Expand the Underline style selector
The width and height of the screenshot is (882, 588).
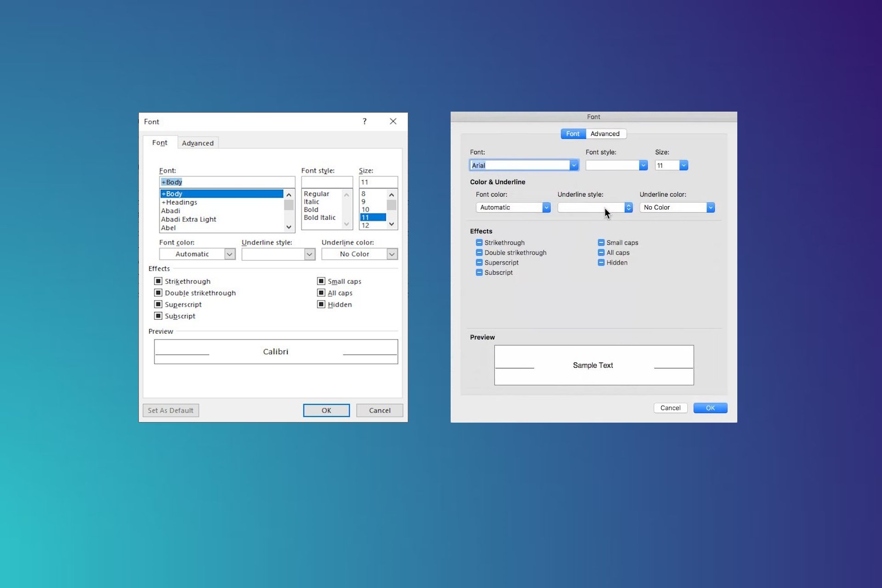click(628, 207)
